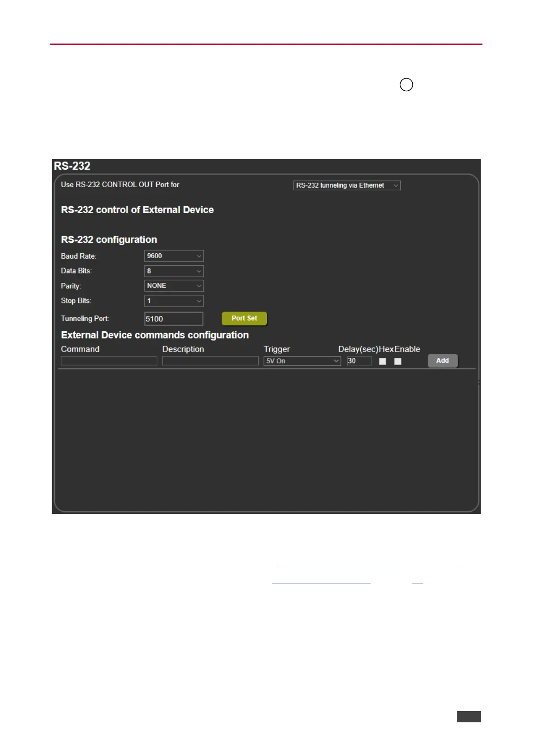Click the Add button

(442, 360)
